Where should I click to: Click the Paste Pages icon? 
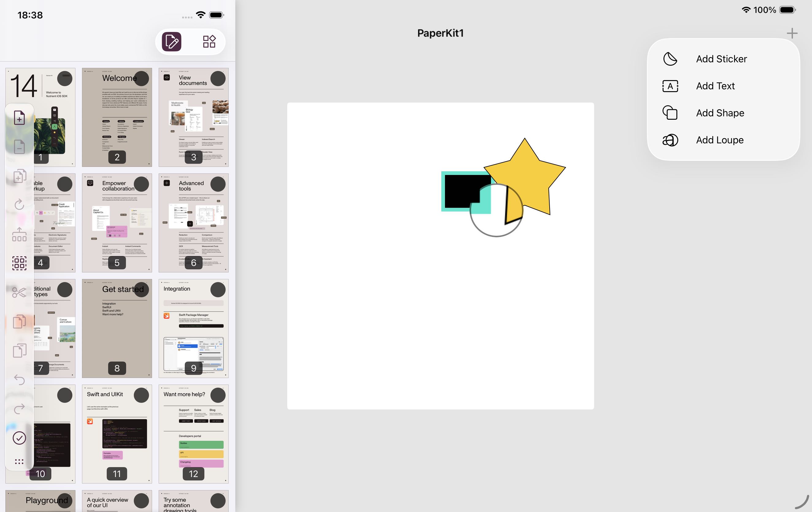(x=19, y=351)
